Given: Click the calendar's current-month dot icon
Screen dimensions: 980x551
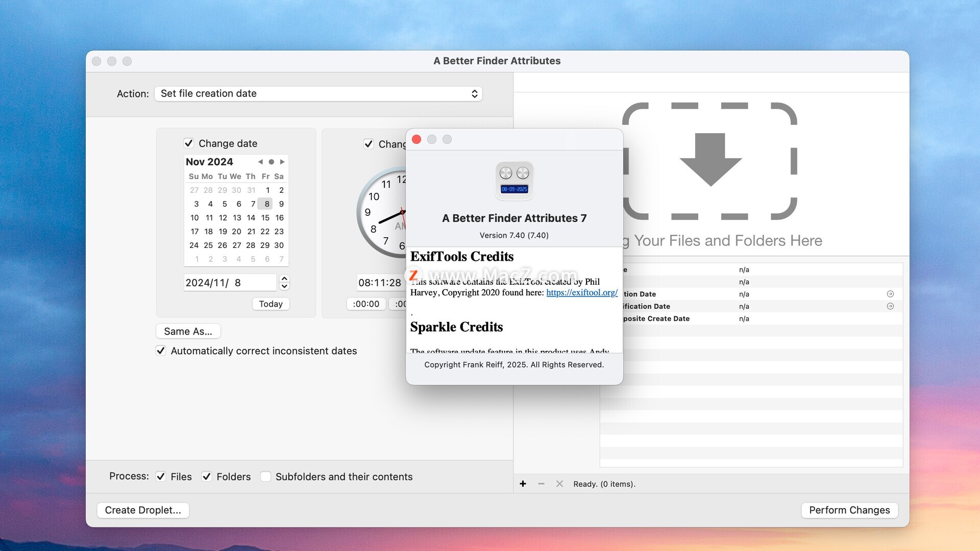Looking at the screenshot, I should pyautogui.click(x=271, y=162).
